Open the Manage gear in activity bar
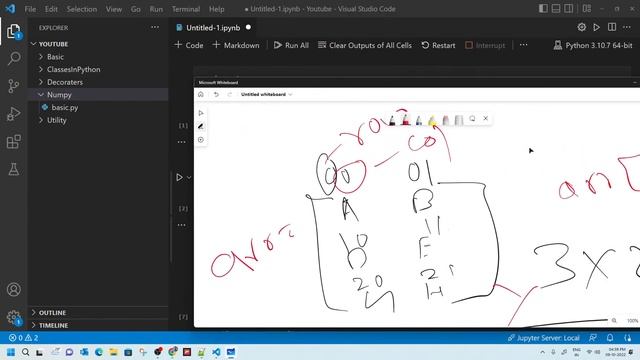The image size is (640, 360). coord(13,317)
